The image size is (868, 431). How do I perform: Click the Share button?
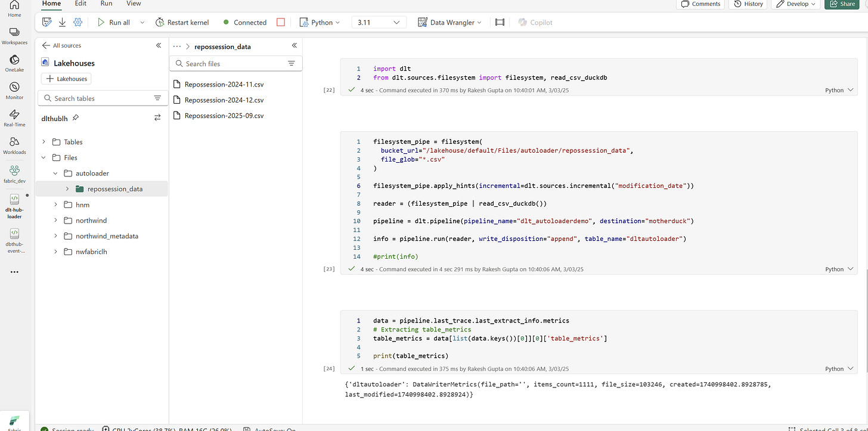click(x=841, y=4)
